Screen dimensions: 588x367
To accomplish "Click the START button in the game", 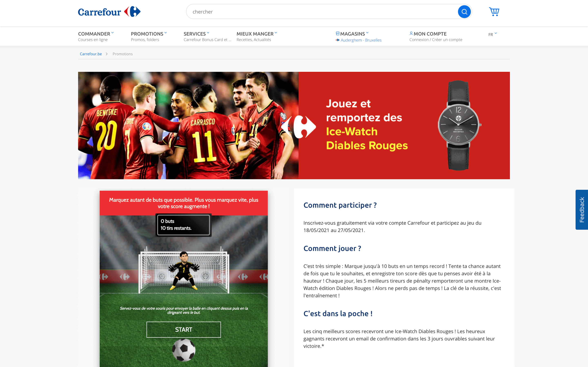I will [184, 330].
